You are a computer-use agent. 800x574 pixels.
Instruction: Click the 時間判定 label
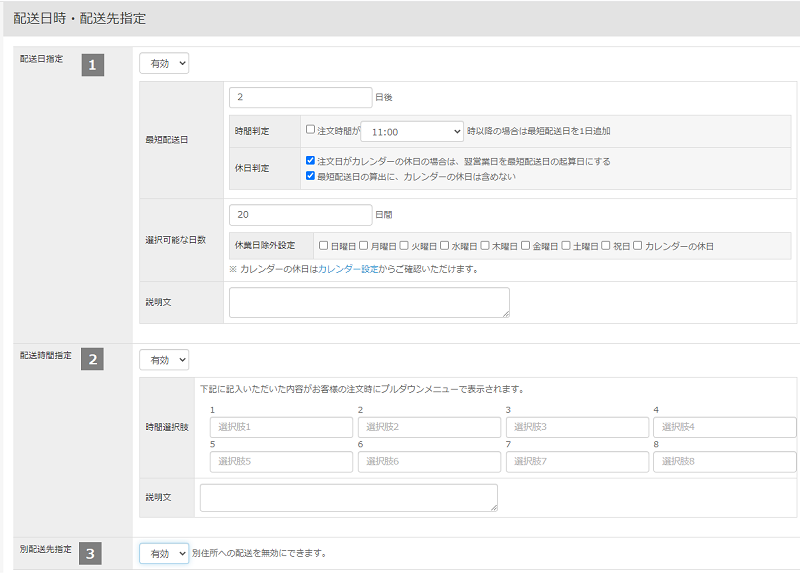252,131
